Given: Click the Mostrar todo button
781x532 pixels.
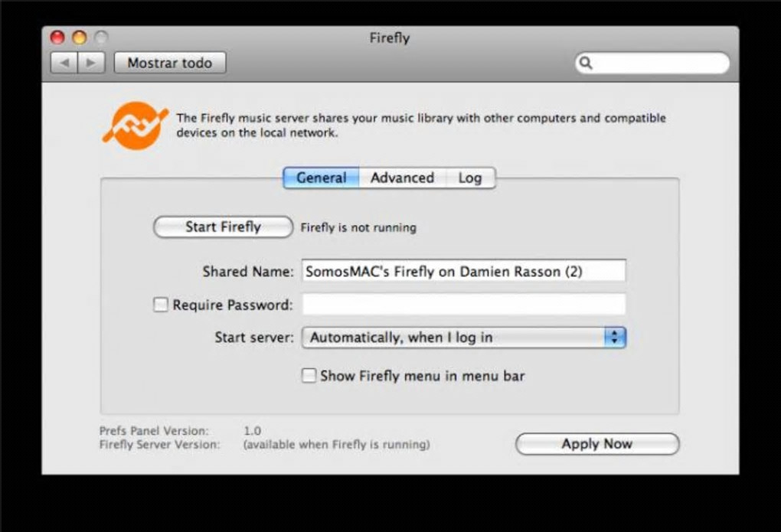Looking at the screenshot, I should tap(170, 63).
